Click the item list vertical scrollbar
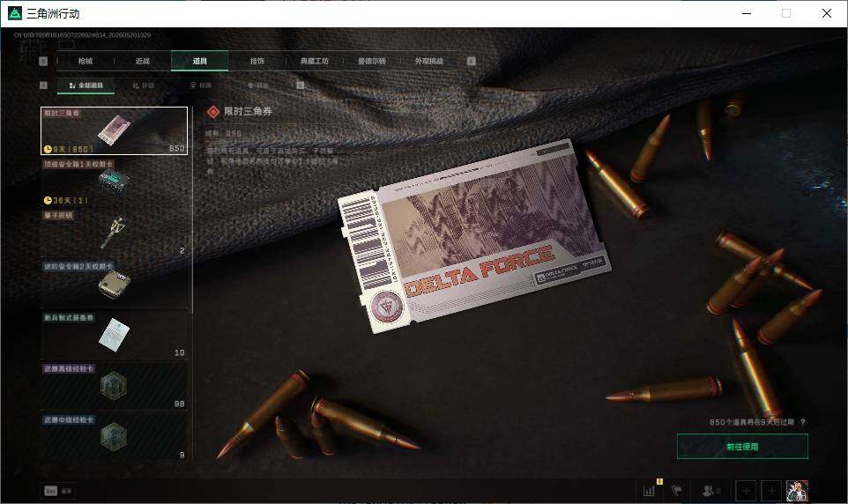The width and height of the screenshot is (848, 504). coord(192,208)
